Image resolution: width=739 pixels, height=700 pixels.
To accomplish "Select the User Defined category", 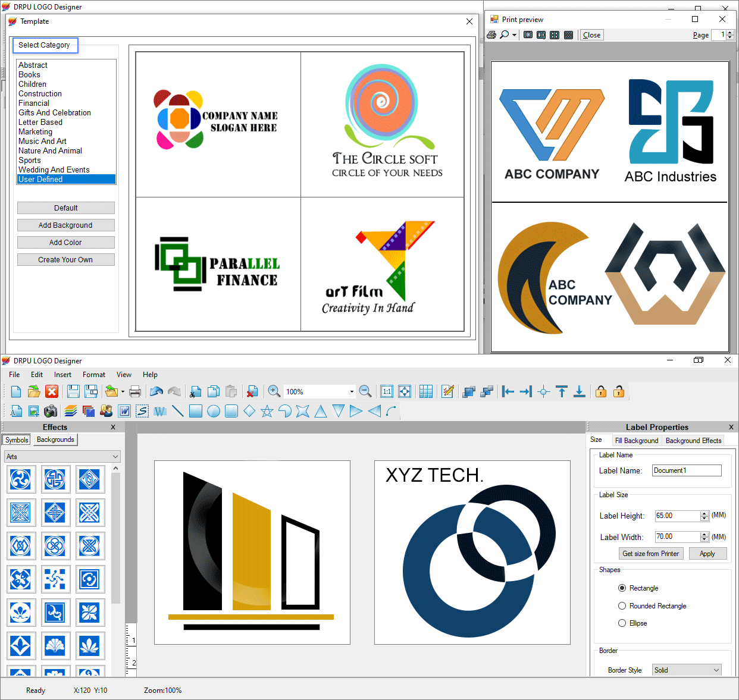I will coord(66,179).
